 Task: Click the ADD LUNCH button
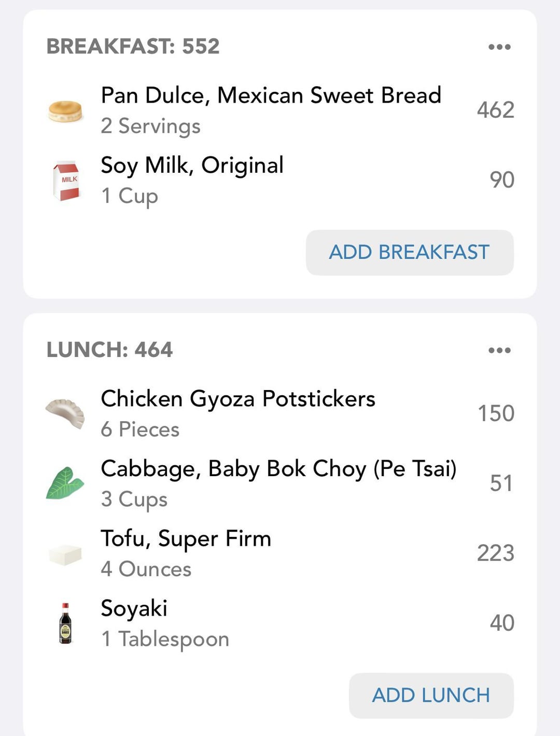coord(431,696)
